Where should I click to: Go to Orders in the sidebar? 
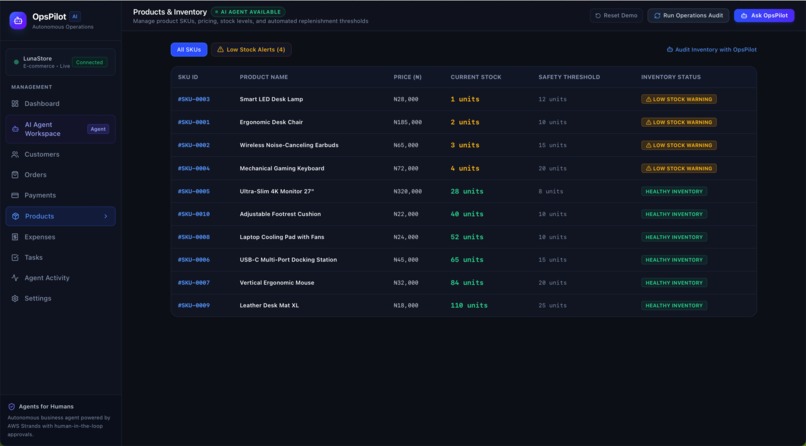point(61,175)
